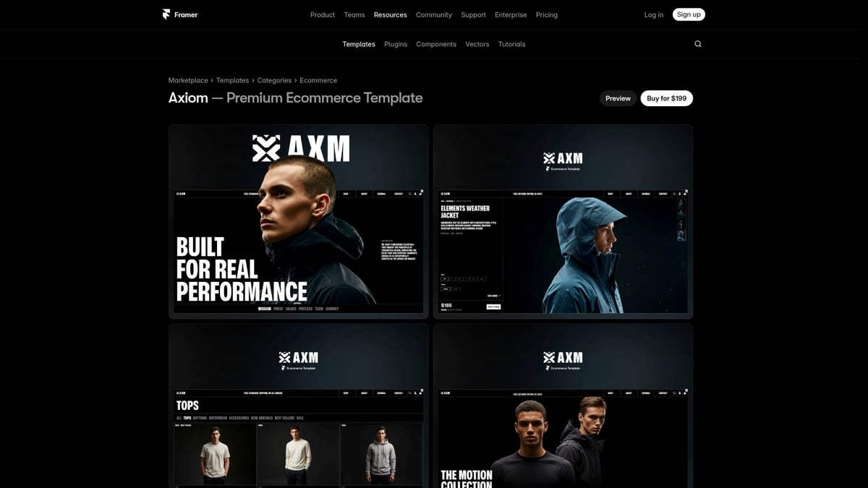
Task: Go to Categories in the breadcrumb
Action: coord(274,80)
